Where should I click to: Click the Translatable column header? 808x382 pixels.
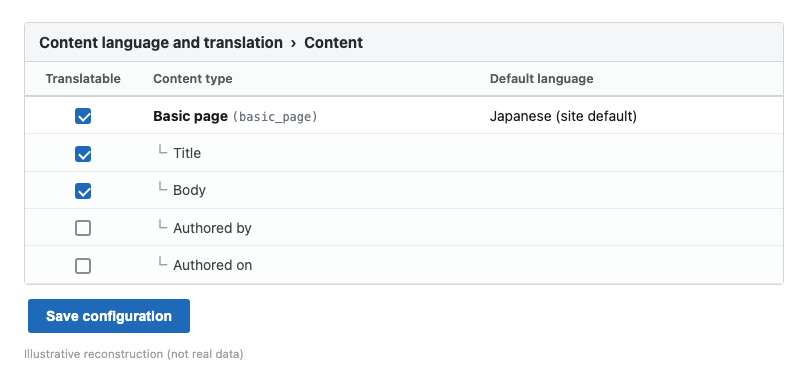pos(83,79)
